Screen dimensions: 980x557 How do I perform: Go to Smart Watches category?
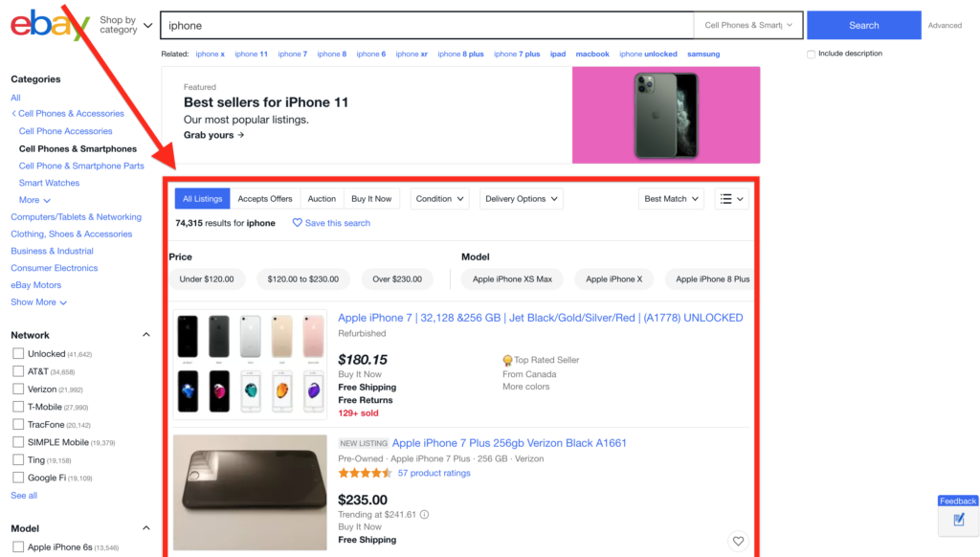point(49,183)
